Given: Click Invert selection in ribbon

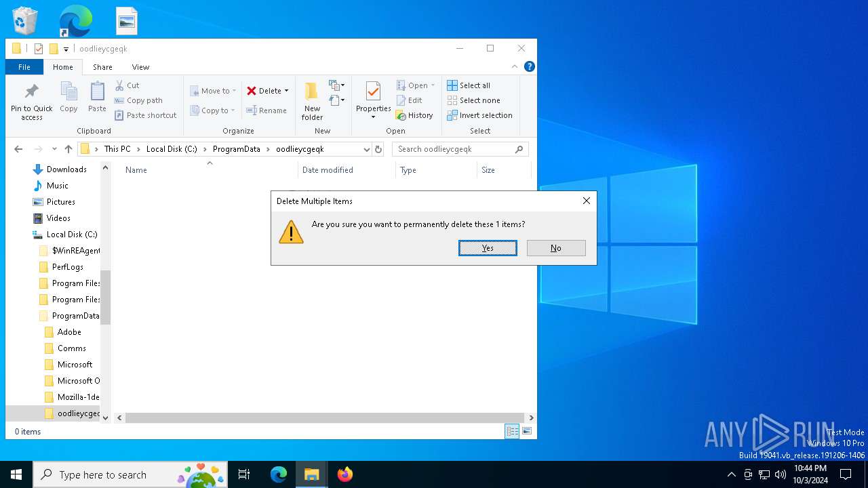Looking at the screenshot, I should click(479, 115).
